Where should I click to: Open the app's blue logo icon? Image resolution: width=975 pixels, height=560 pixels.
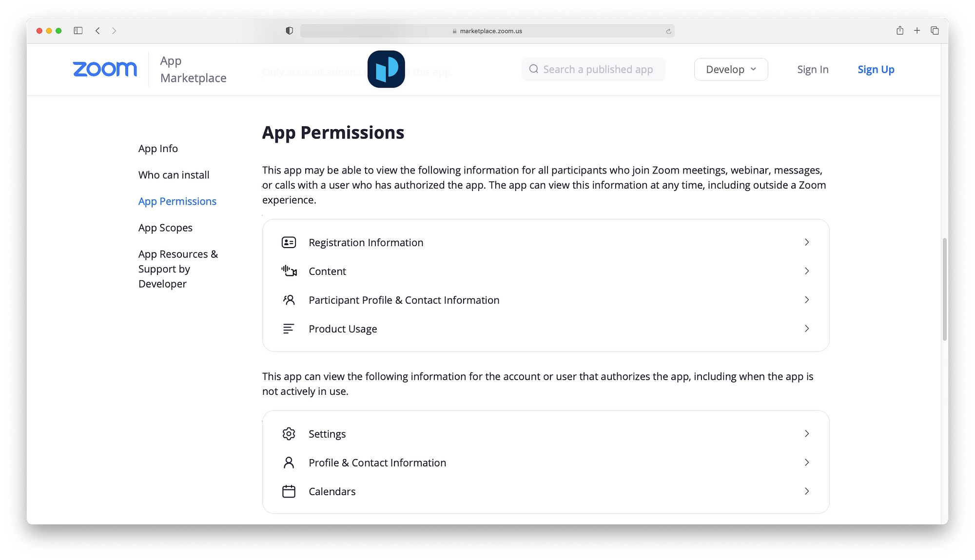point(386,69)
